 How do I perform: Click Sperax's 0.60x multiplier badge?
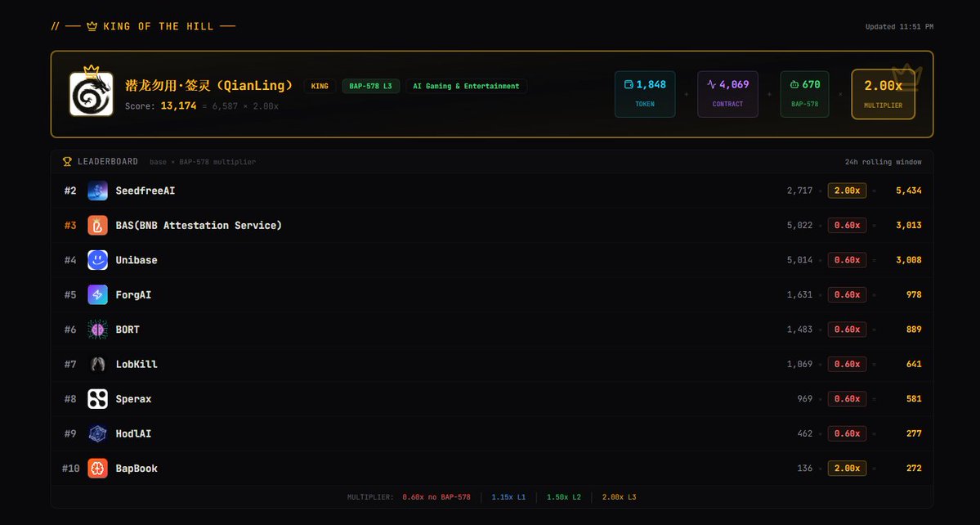847,399
